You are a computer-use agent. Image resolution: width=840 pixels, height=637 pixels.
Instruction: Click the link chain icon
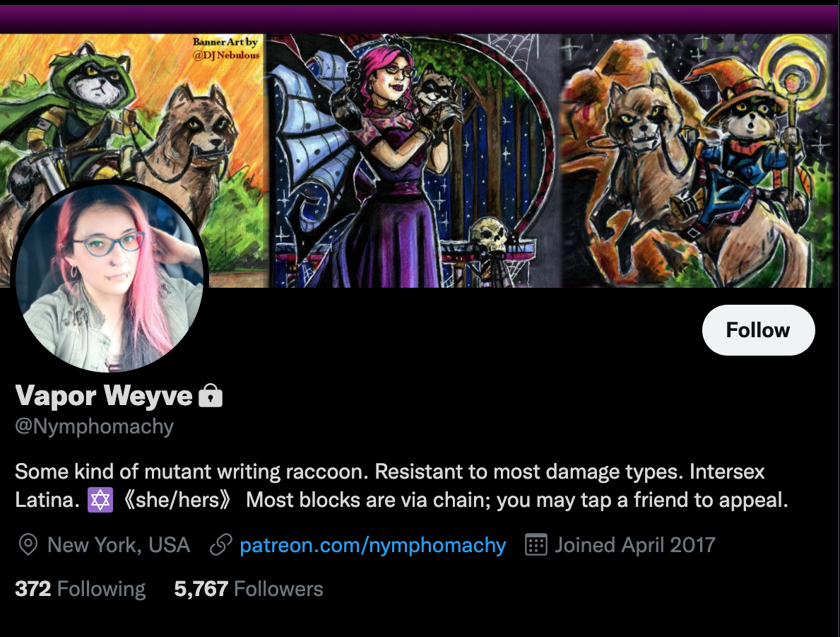click(220, 545)
